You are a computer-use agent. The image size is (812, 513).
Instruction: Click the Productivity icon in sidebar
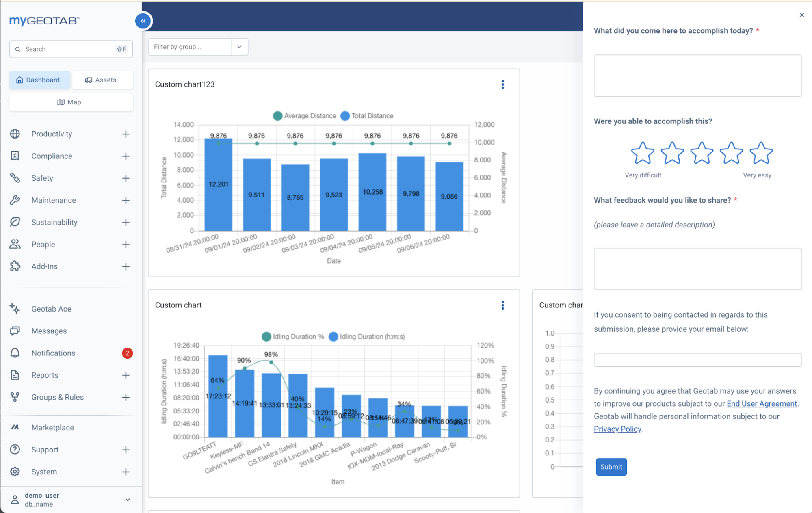tap(15, 134)
